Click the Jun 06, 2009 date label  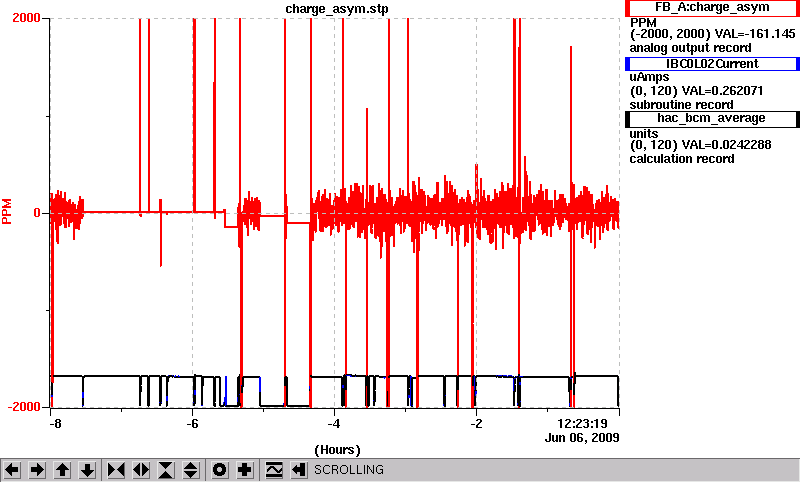point(582,438)
